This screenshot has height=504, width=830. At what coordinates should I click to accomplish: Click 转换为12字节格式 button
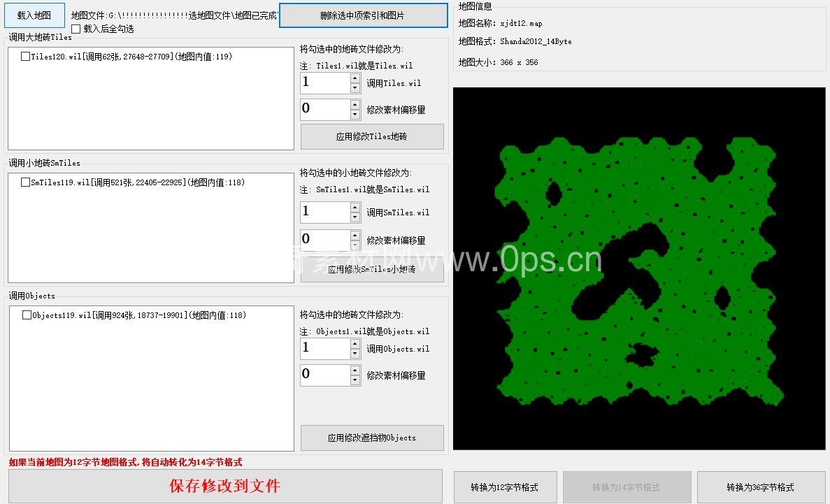[505, 487]
